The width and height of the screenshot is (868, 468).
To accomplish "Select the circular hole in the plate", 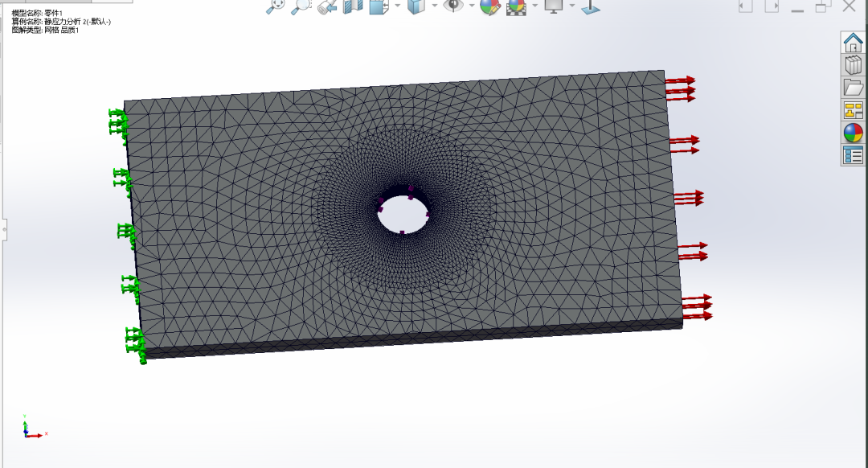I will [x=403, y=213].
